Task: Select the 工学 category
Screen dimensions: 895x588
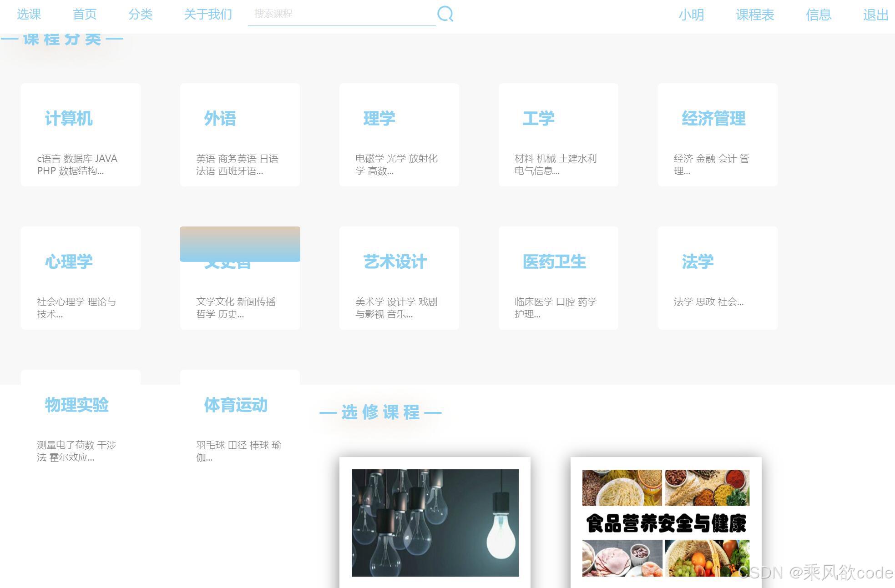Action: [558, 134]
